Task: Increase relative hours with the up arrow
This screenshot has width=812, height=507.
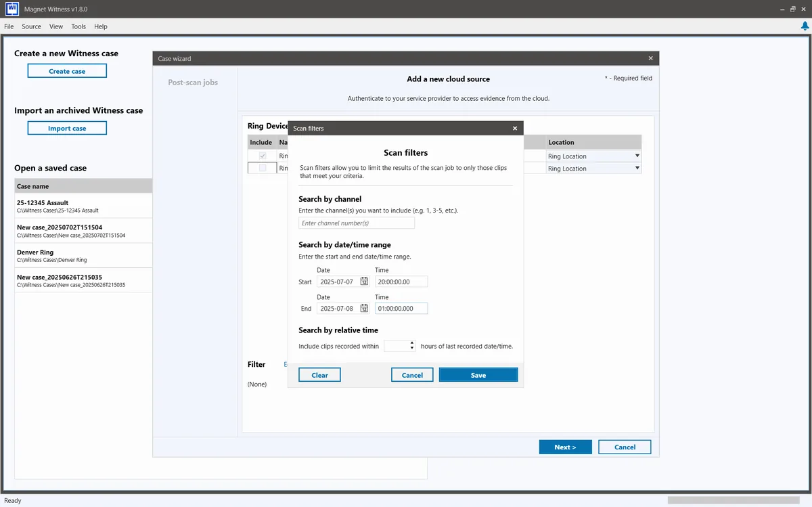Action: (412, 343)
